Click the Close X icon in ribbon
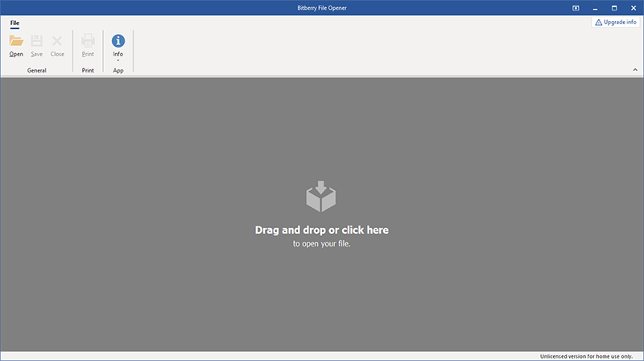644x361 pixels. pos(57,41)
